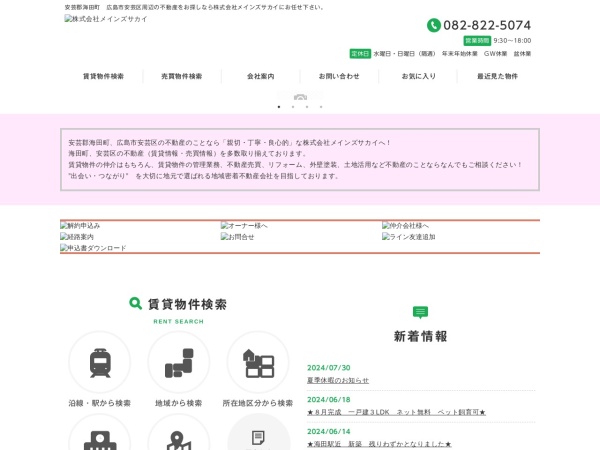Open 最近見た物件 navigation item
600x450 pixels.
(x=497, y=76)
